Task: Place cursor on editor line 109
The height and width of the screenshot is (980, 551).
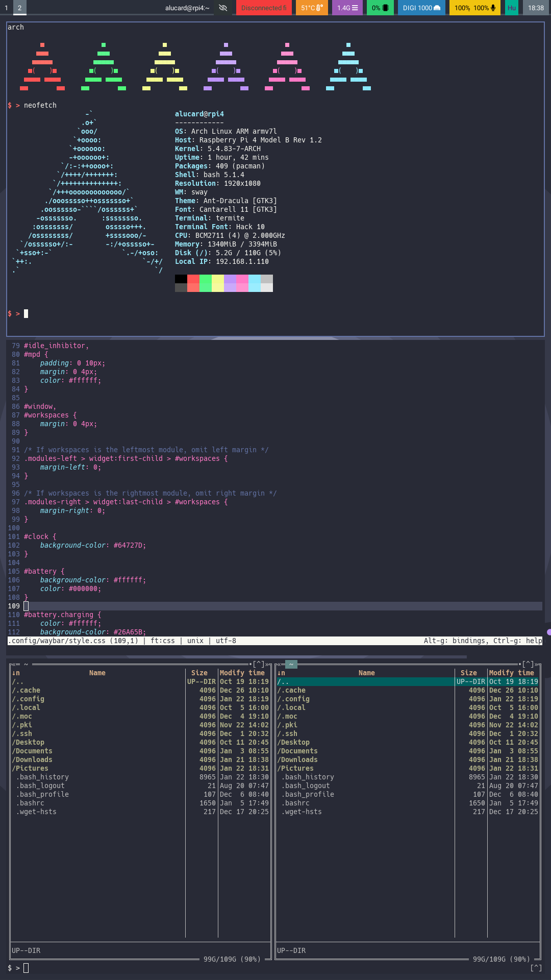Action: tap(275, 606)
